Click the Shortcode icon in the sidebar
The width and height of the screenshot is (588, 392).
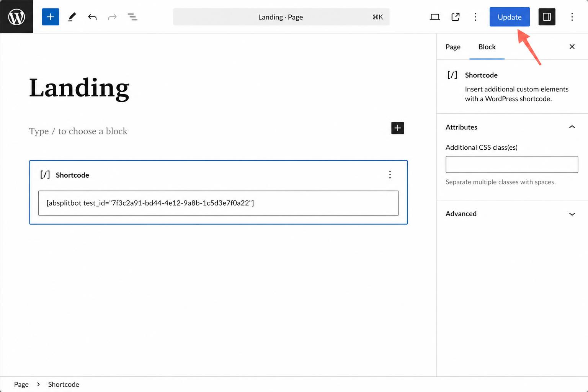[x=452, y=75]
